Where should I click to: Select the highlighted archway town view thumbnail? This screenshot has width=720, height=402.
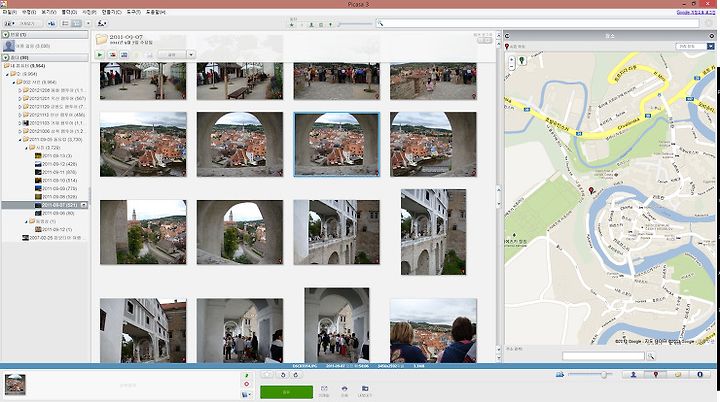337,144
